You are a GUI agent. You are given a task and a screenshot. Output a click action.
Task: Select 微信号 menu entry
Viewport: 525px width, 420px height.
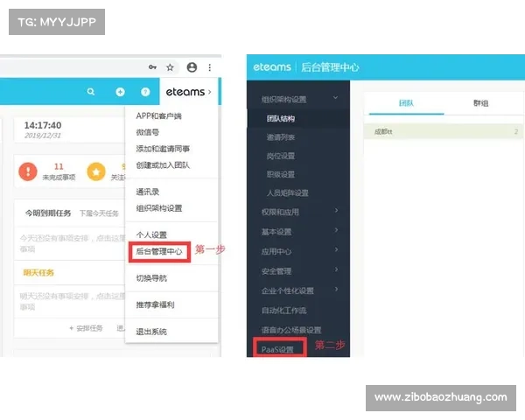click(148, 132)
